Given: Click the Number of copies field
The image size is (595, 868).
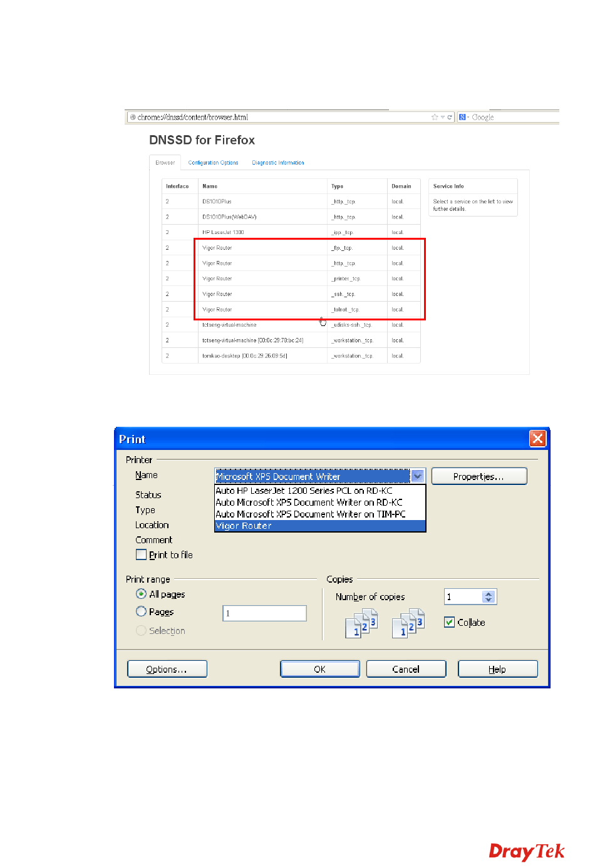Looking at the screenshot, I should (x=463, y=597).
